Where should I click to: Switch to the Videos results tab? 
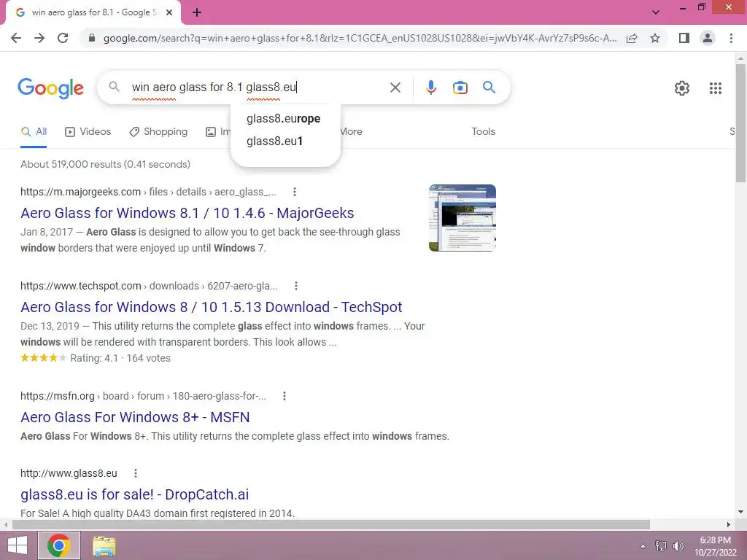coord(88,132)
